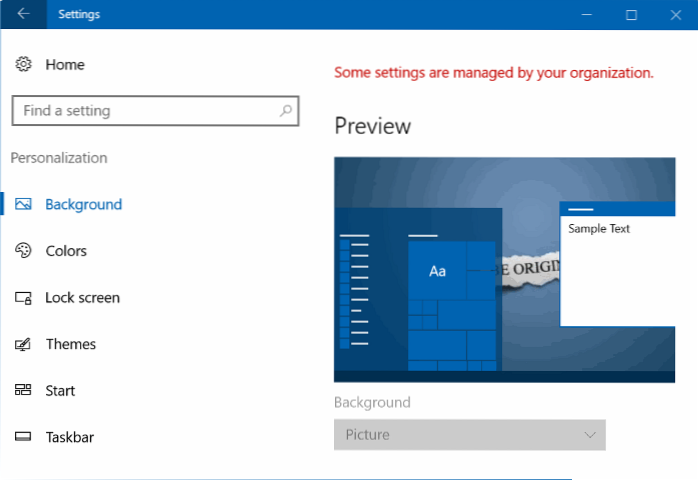Click the organization-managed settings notice
This screenshot has width=698, height=480.
493,73
